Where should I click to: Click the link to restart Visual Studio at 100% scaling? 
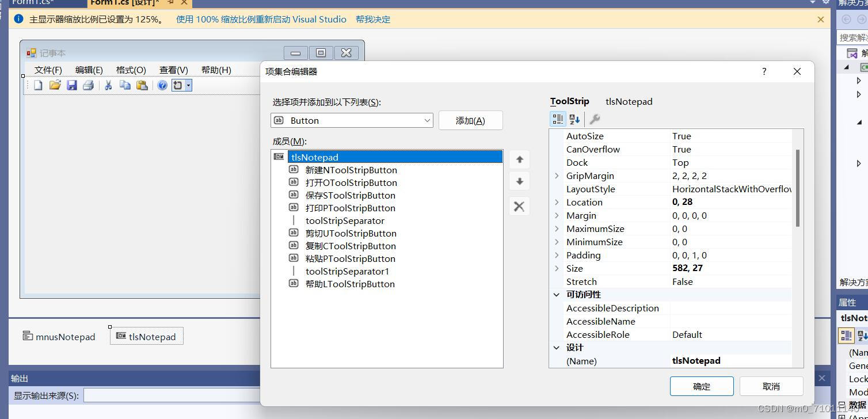pyautogui.click(x=260, y=19)
